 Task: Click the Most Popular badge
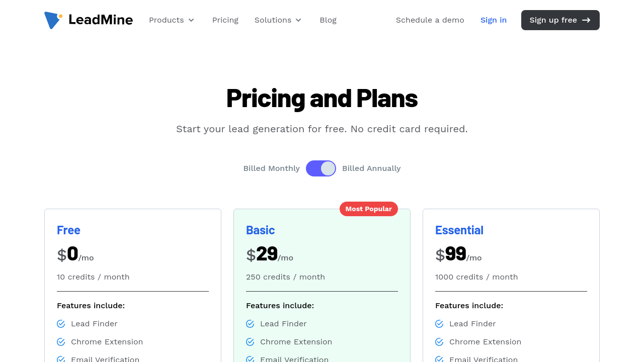coord(369,209)
